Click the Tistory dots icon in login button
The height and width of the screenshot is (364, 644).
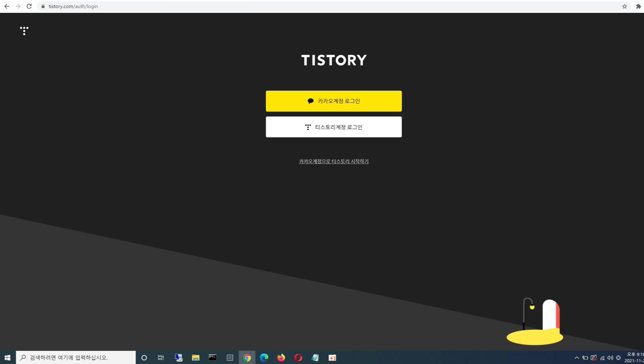coord(308,127)
